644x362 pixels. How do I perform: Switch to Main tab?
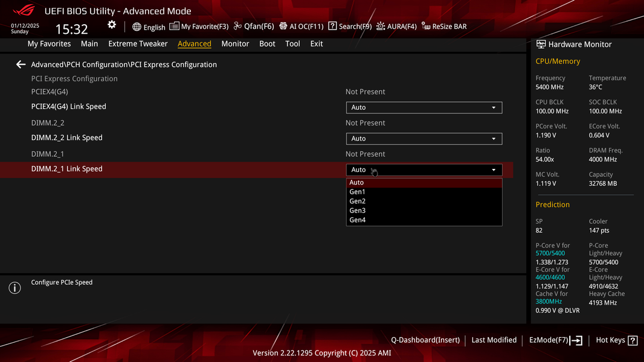click(89, 43)
